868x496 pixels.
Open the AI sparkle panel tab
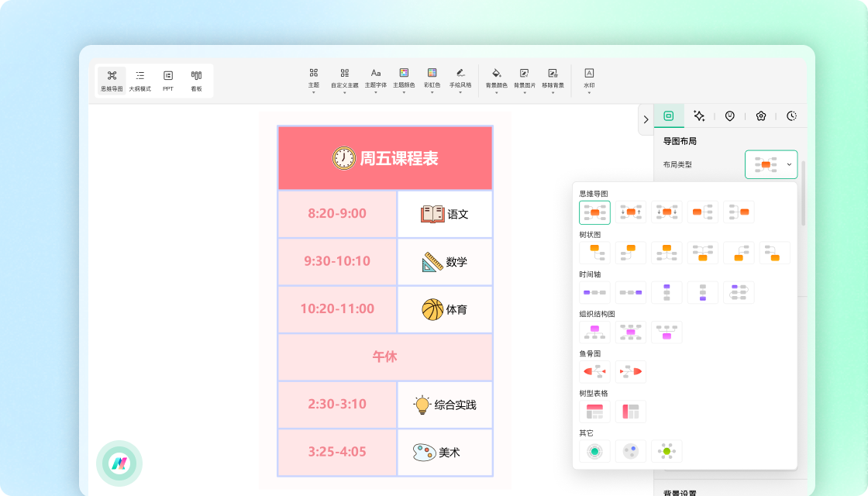[x=699, y=115]
